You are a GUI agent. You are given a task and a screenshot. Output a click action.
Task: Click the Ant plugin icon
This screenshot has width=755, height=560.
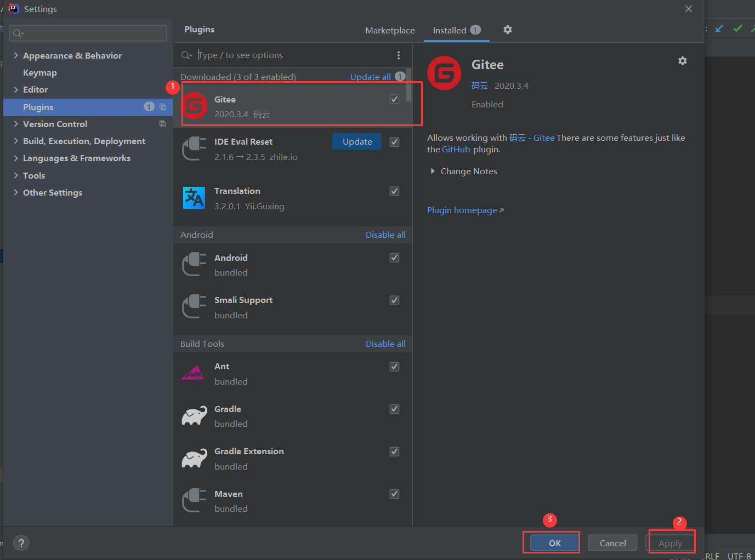pyautogui.click(x=192, y=373)
